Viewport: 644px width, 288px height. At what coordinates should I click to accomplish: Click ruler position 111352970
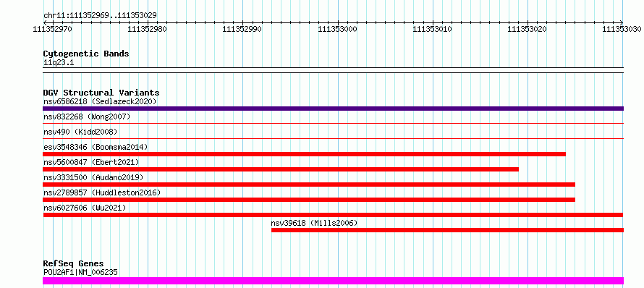53,29
